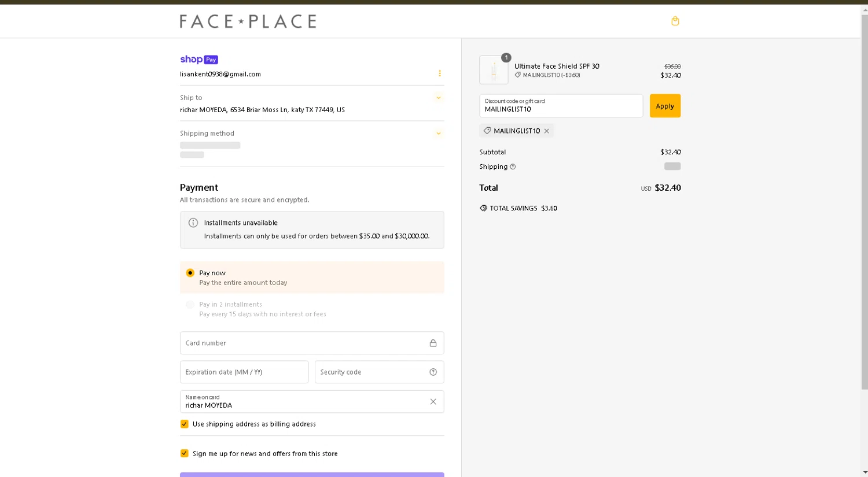Click the Total Savings tag icon
The height and width of the screenshot is (477, 868).
pyautogui.click(x=483, y=208)
